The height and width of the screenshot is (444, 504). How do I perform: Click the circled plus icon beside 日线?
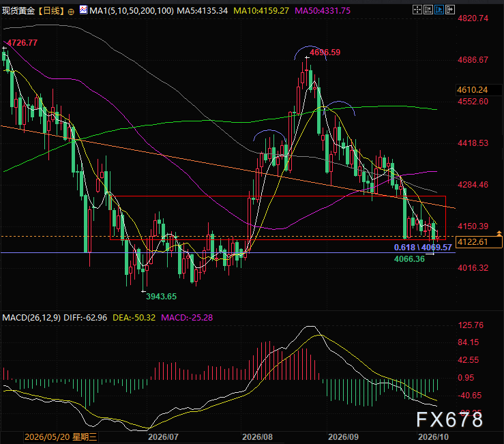(x=71, y=12)
